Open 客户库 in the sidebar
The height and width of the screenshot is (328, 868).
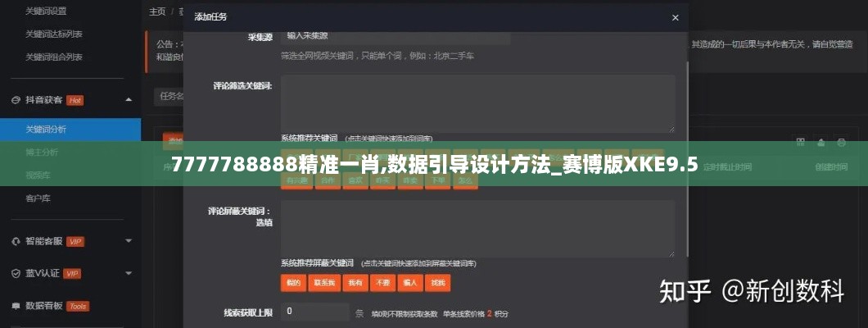pyautogui.click(x=38, y=198)
